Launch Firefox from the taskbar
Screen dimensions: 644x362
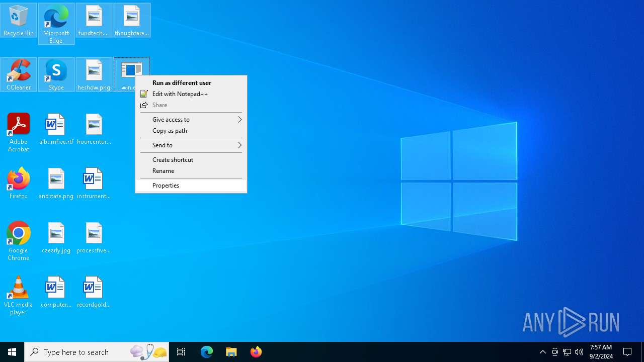(256, 352)
